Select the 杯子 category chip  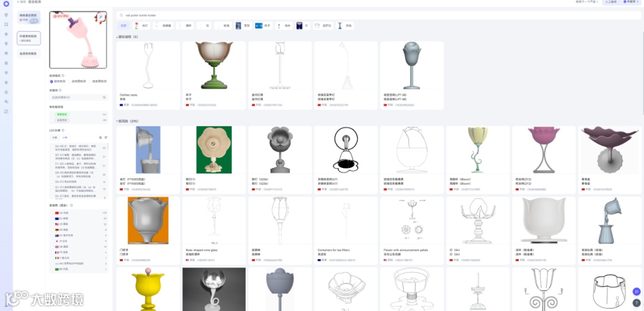[264, 26]
